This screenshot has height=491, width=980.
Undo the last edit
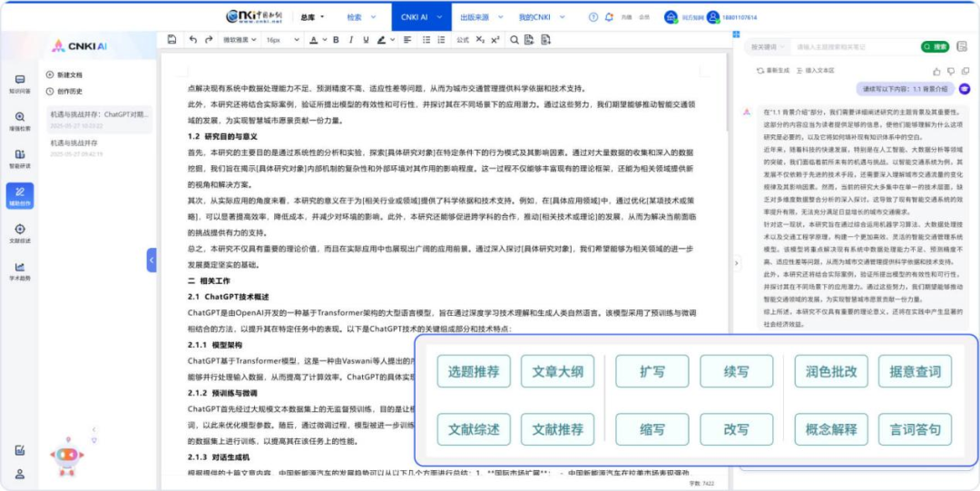pos(192,40)
